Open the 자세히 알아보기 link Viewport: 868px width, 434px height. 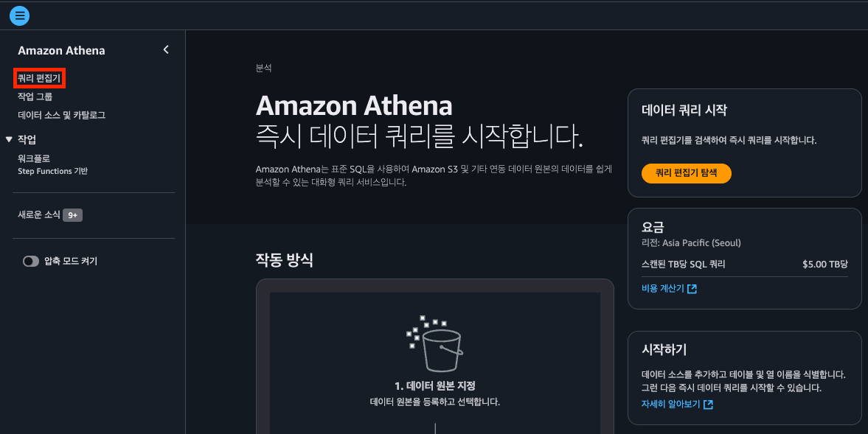(x=671, y=405)
